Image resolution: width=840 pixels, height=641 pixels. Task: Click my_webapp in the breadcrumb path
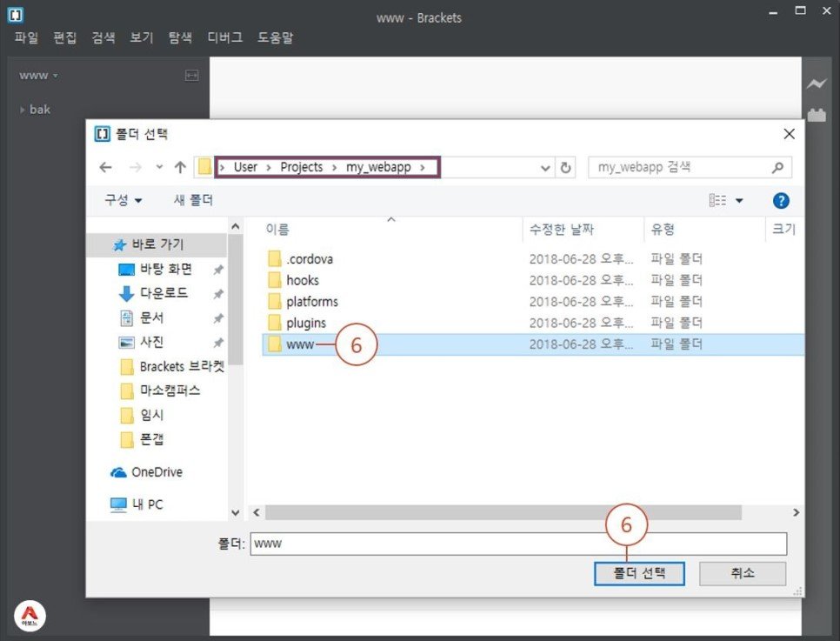click(x=378, y=167)
